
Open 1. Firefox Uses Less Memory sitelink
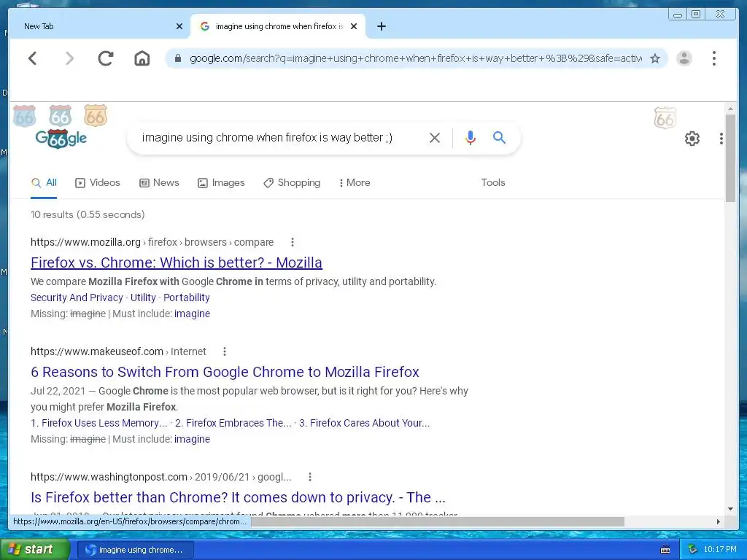coord(99,423)
